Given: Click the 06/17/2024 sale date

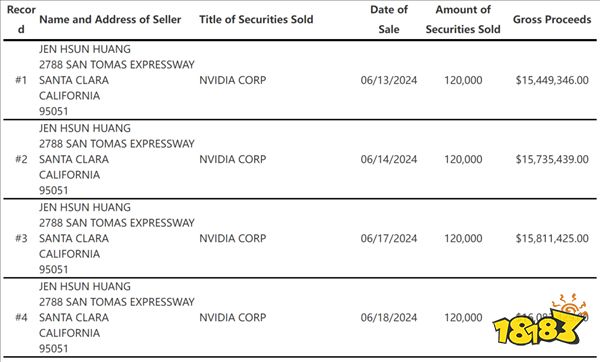Looking at the screenshot, I should point(389,238).
